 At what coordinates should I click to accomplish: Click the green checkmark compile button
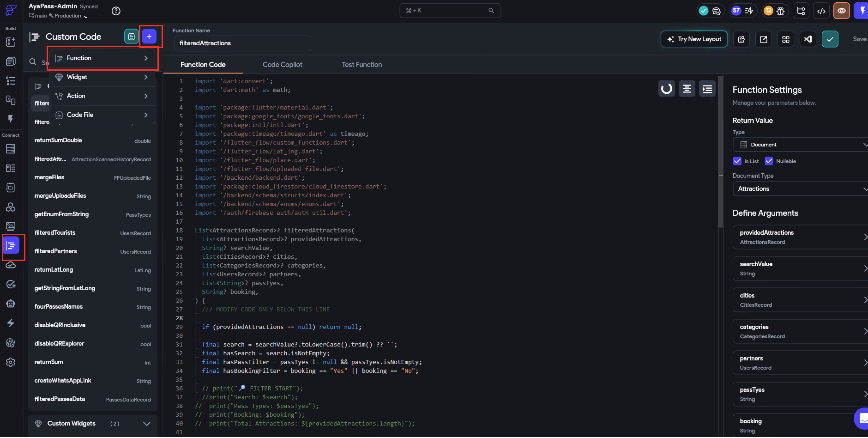pyautogui.click(x=830, y=39)
